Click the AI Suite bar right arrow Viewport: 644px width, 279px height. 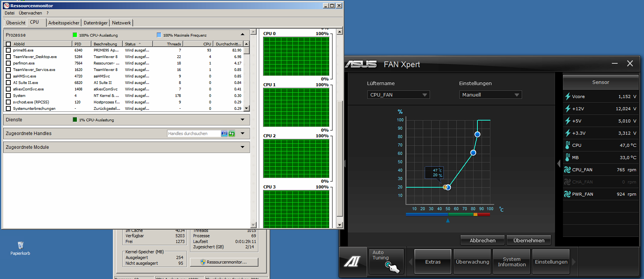tap(574, 262)
